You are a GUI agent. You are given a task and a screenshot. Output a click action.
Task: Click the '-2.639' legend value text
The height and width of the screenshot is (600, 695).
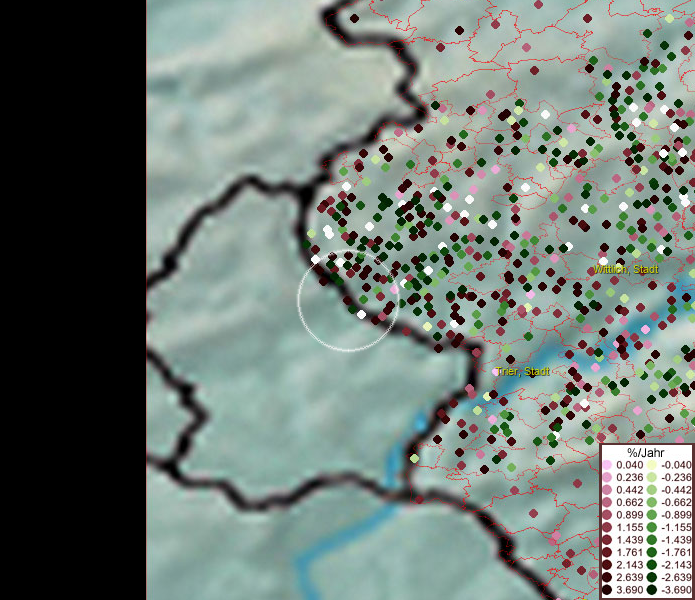click(676, 577)
